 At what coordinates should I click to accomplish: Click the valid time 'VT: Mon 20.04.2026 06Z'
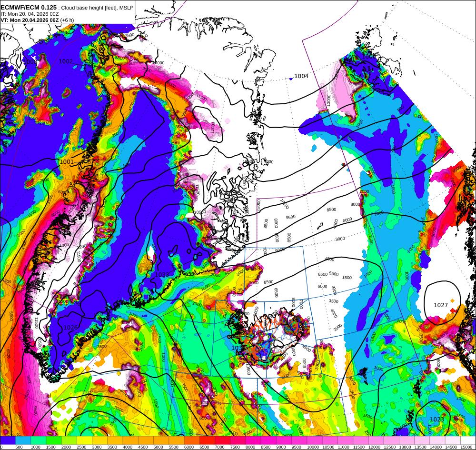pos(30,20)
